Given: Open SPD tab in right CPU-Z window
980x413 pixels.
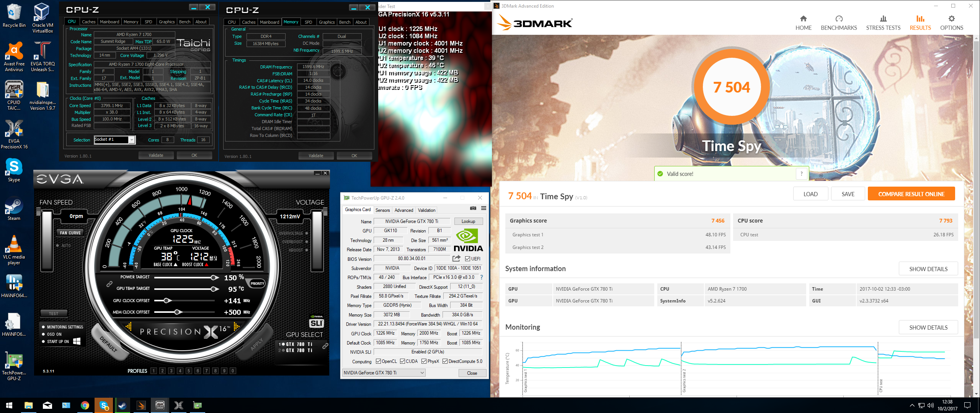Looking at the screenshot, I should 308,22.
